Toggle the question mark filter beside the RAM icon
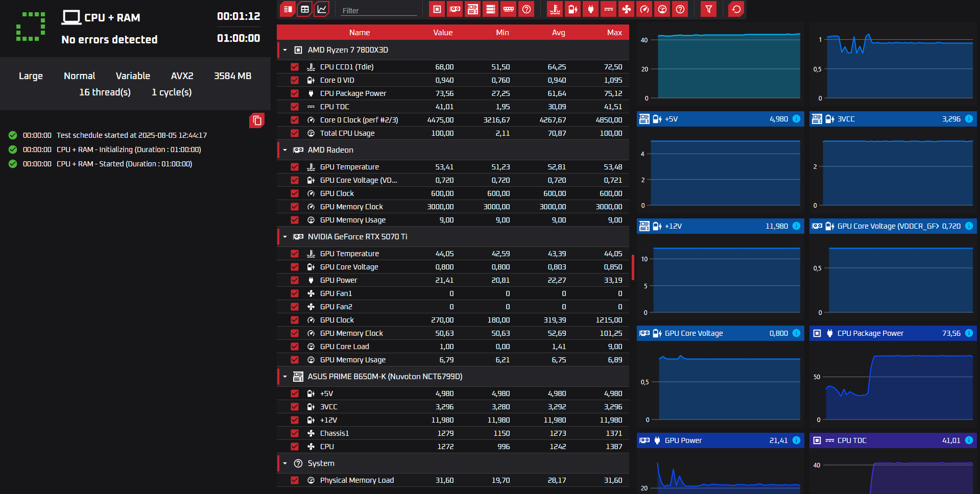Image resolution: width=980 pixels, height=494 pixels. click(x=527, y=9)
